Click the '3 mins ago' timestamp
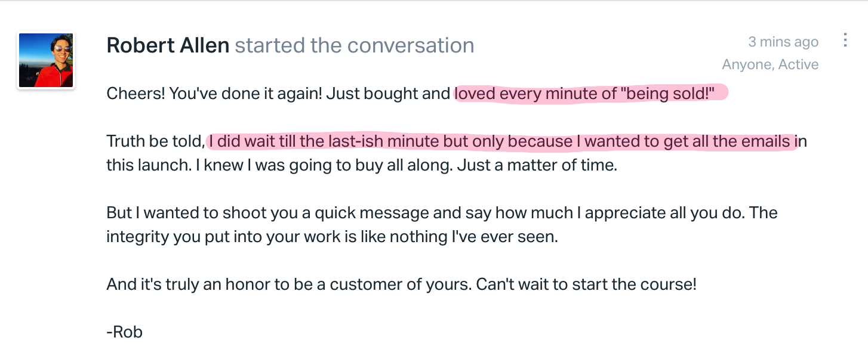The width and height of the screenshot is (868, 353). tap(783, 42)
